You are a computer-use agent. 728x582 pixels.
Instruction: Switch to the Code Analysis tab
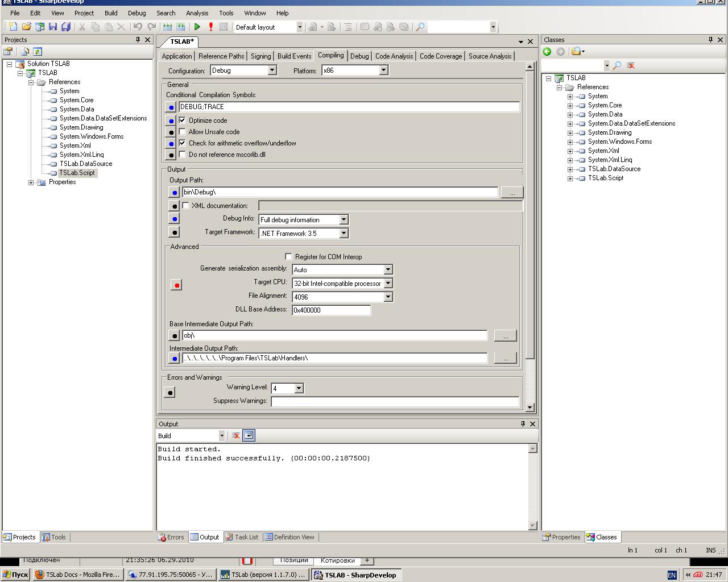click(x=394, y=56)
